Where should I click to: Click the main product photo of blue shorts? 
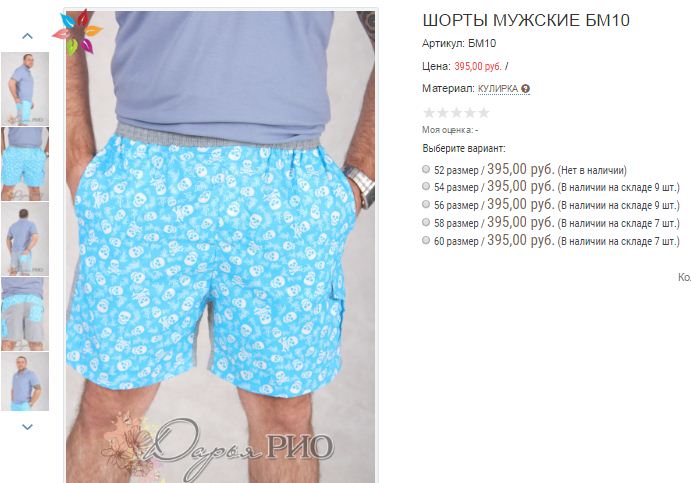coord(220,247)
